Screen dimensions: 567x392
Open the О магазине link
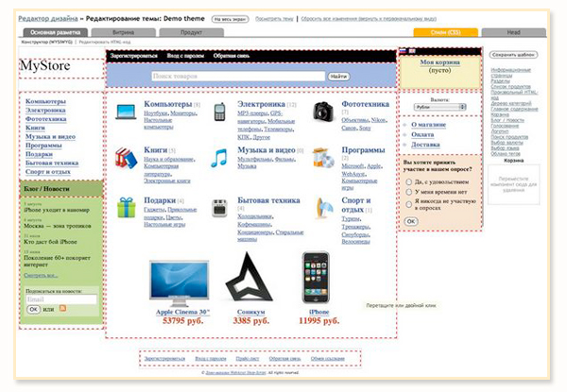428,125
